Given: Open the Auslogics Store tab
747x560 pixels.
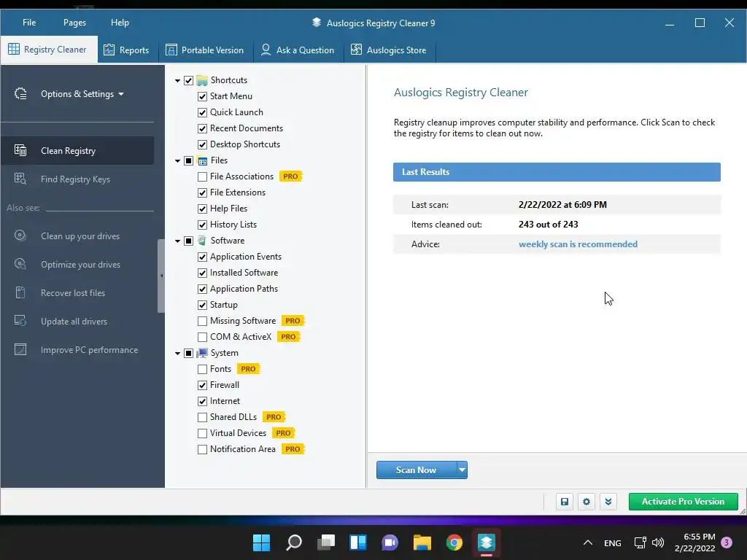Looking at the screenshot, I should point(389,50).
